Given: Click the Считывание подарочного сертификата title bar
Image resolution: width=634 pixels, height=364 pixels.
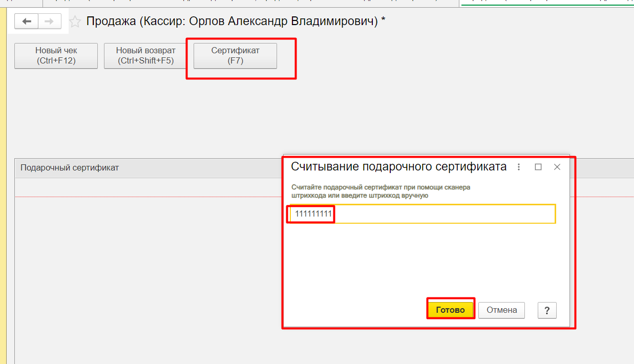Looking at the screenshot, I should click(x=398, y=167).
